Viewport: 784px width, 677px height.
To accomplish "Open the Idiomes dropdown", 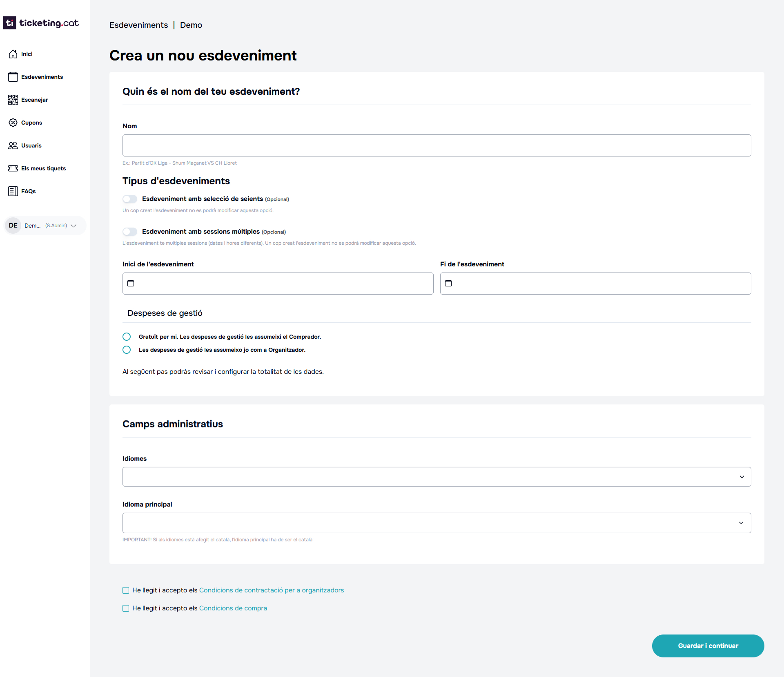I will 437,476.
